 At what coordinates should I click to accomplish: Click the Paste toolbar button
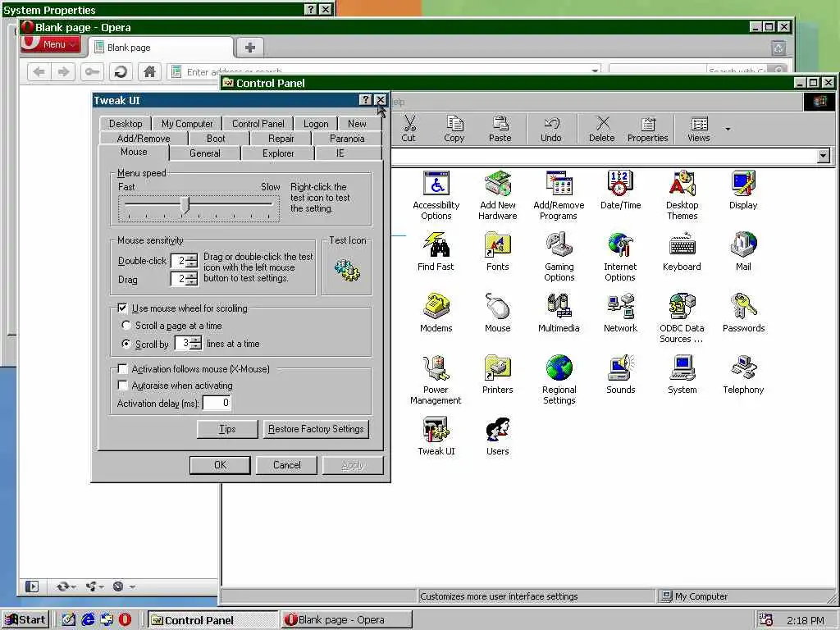[500, 129]
